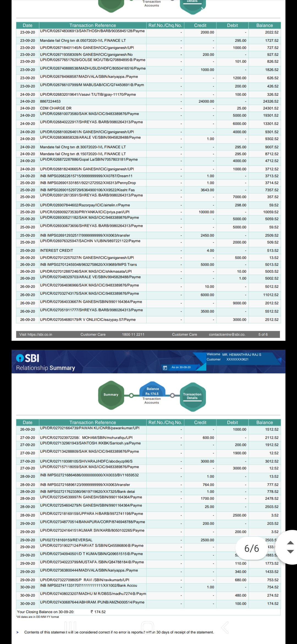
Task: Select the green Summary hexagon
Action: click(x=111, y=395)
